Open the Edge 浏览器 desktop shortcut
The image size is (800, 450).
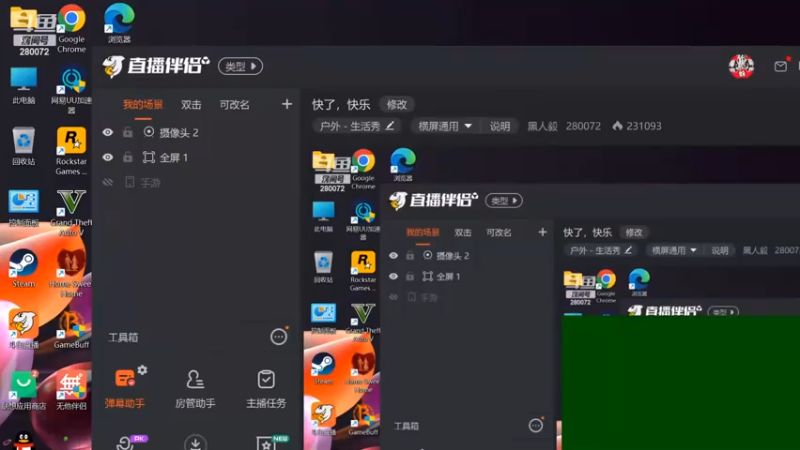coord(119,23)
